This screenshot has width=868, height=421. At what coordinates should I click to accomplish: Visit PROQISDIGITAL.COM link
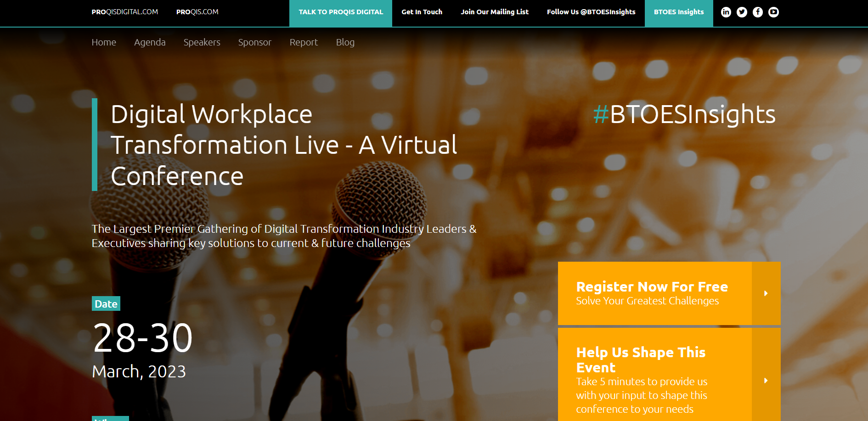point(125,12)
